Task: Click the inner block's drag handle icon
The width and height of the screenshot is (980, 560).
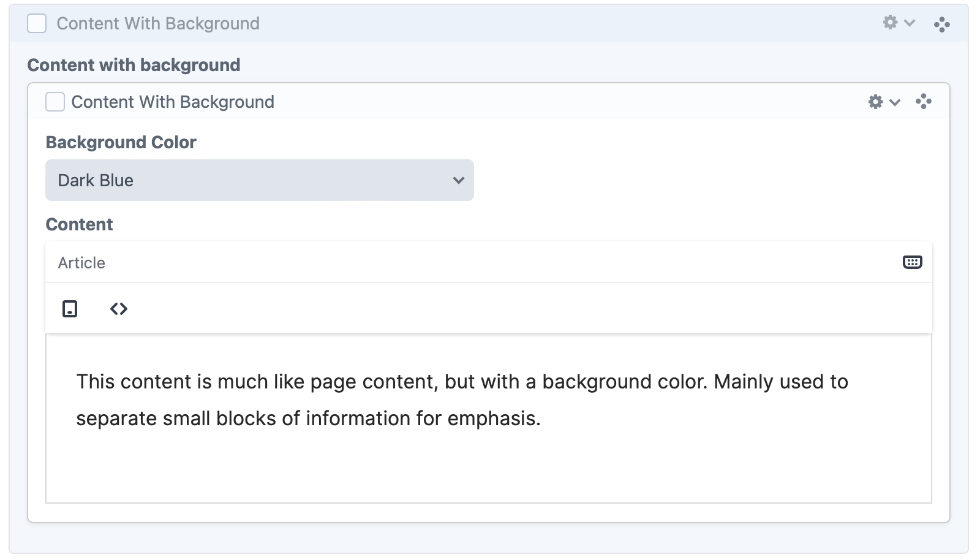Action: click(923, 102)
